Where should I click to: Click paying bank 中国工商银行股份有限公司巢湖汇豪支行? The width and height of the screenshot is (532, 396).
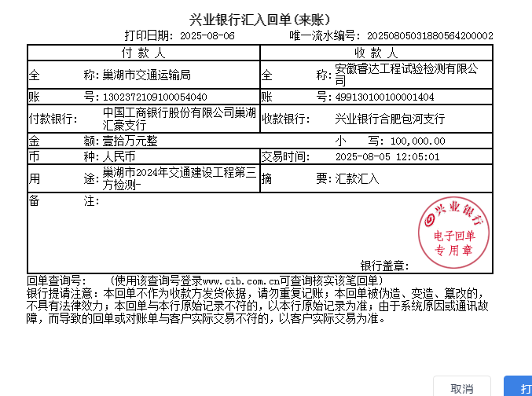pos(179,119)
